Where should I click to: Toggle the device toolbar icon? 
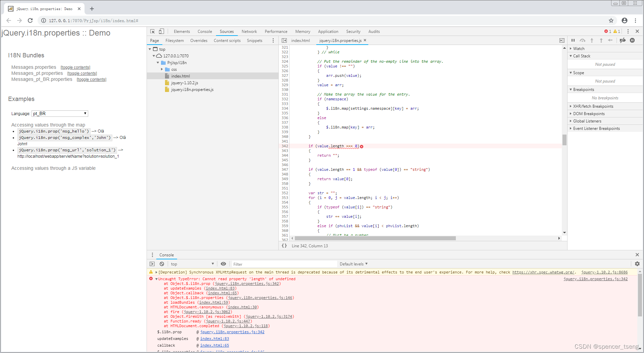click(162, 31)
